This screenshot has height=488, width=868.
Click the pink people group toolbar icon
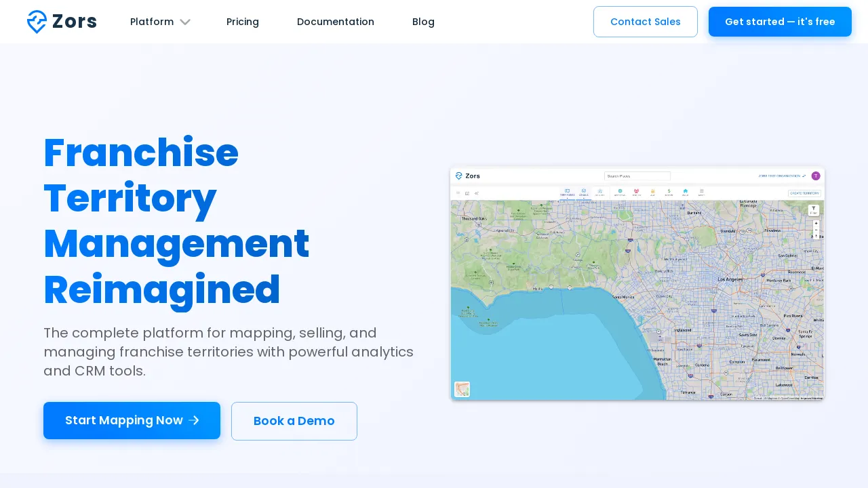coord(636,192)
